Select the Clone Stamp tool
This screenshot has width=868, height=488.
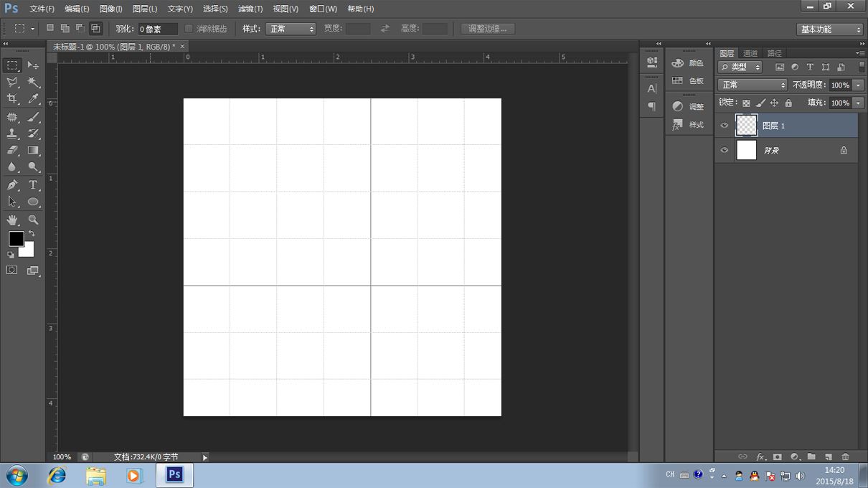(x=12, y=133)
